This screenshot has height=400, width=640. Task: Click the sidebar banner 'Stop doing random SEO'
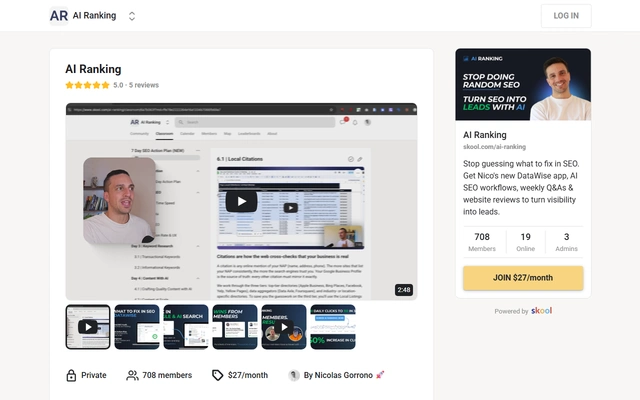click(523, 84)
